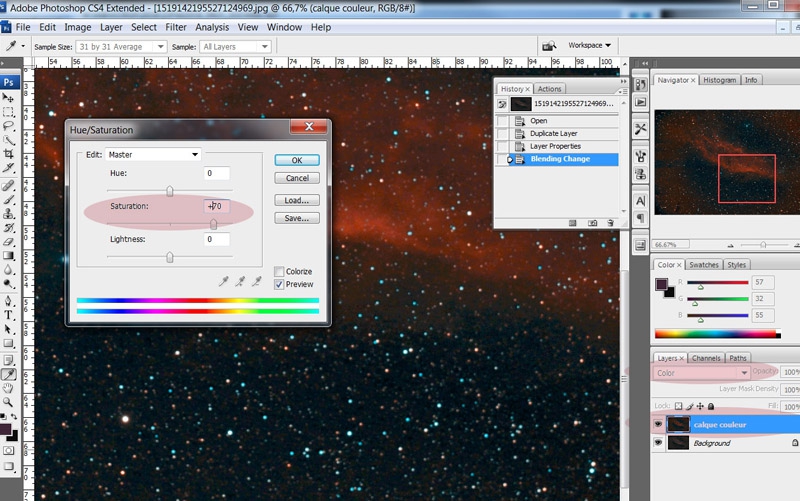Select the Move tool
Viewport: 800px width, 501px height.
click(8, 97)
